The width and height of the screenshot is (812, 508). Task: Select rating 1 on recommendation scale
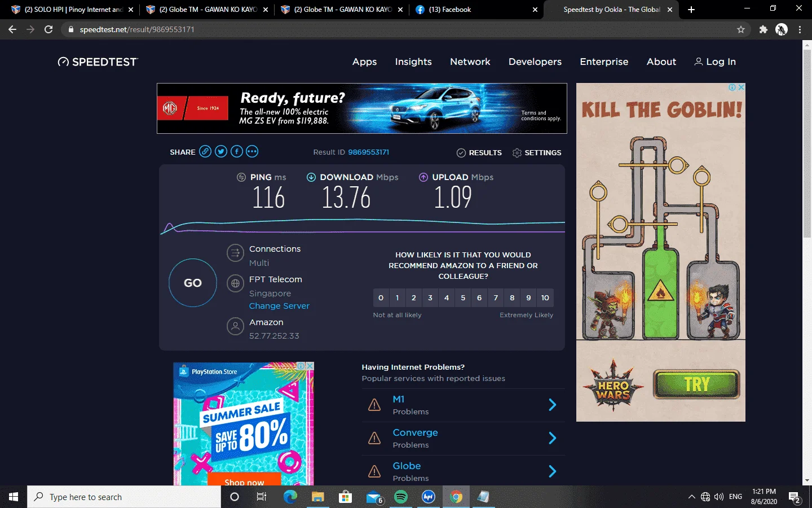(x=398, y=298)
